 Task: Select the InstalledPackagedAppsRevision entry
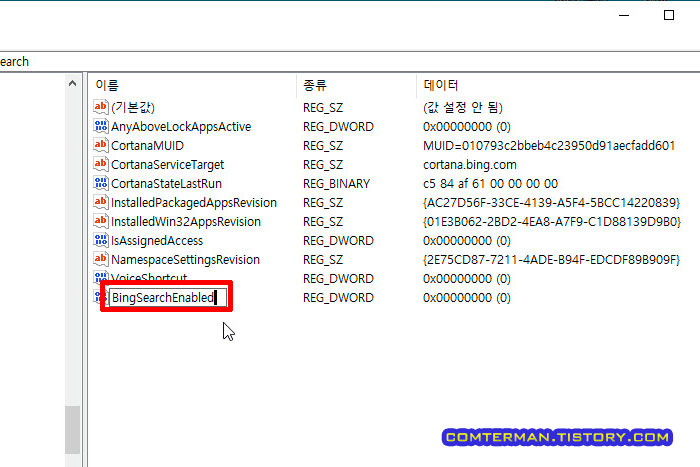[194, 203]
